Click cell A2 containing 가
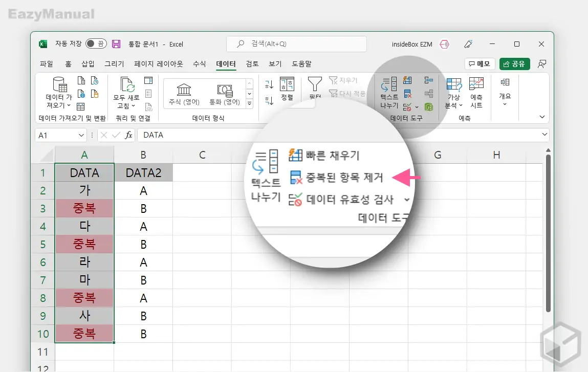Image resolution: width=588 pixels, height=372 pixels. 84,190
